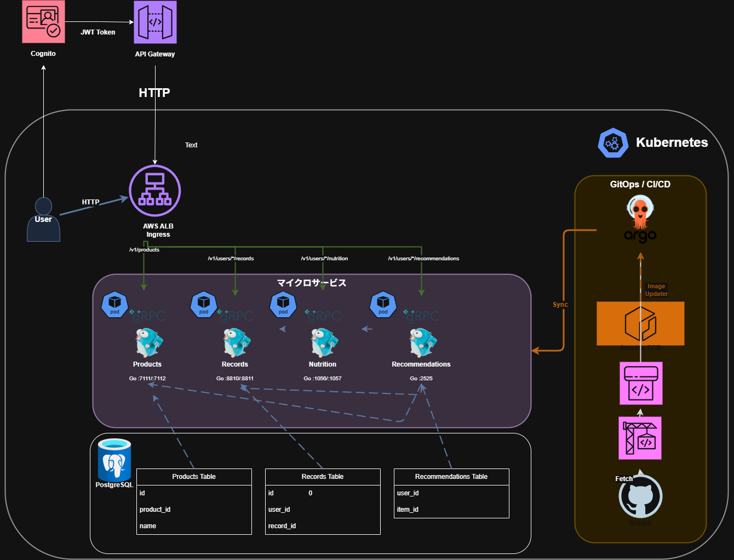734x560 pixels.
Task: Select the Recommendations gopher icon
Action: coord(421,342)
